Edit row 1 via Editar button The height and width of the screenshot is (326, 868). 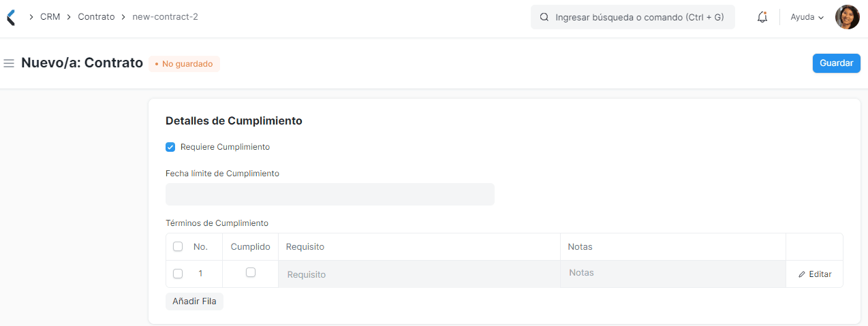pos(815,274)
